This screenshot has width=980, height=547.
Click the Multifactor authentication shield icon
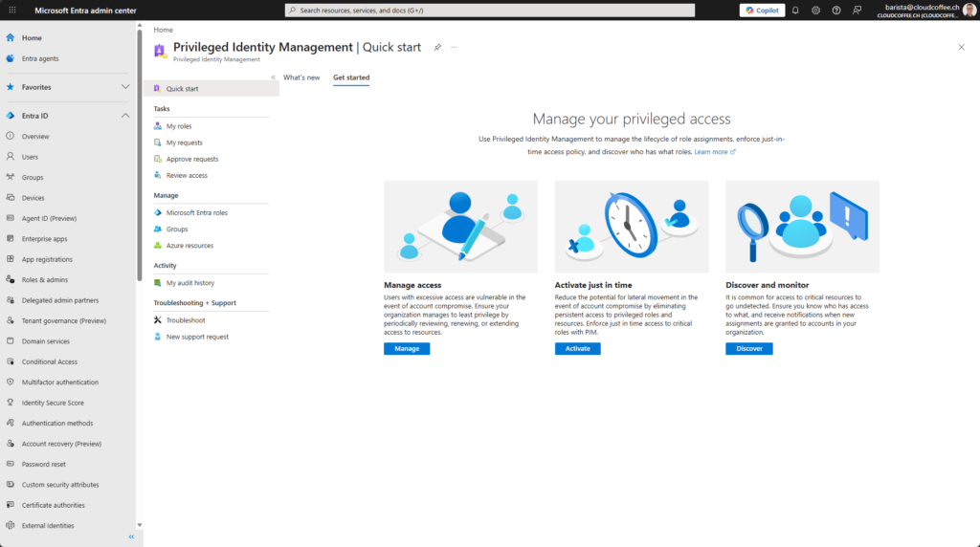coord(10,382)
